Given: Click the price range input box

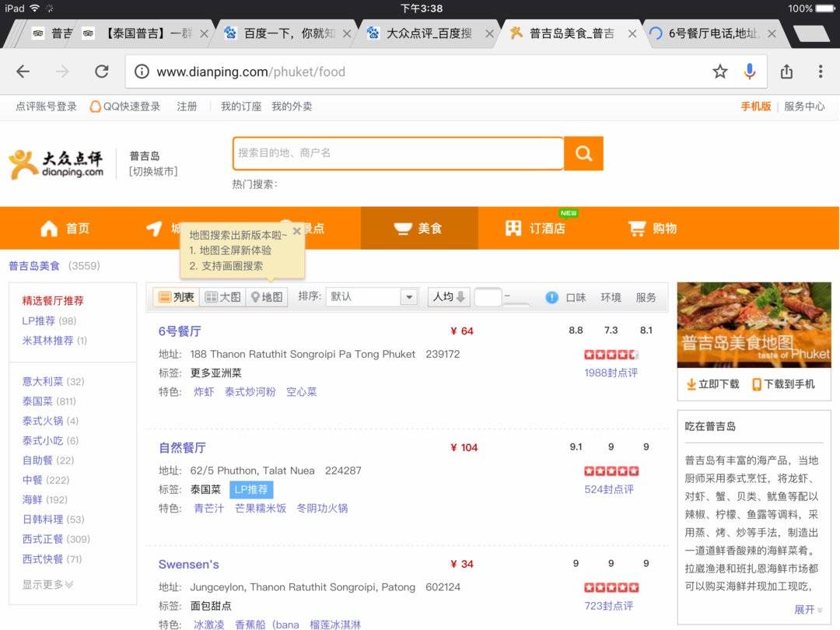Looking at the screenshot, I should (x=488, y=297).
